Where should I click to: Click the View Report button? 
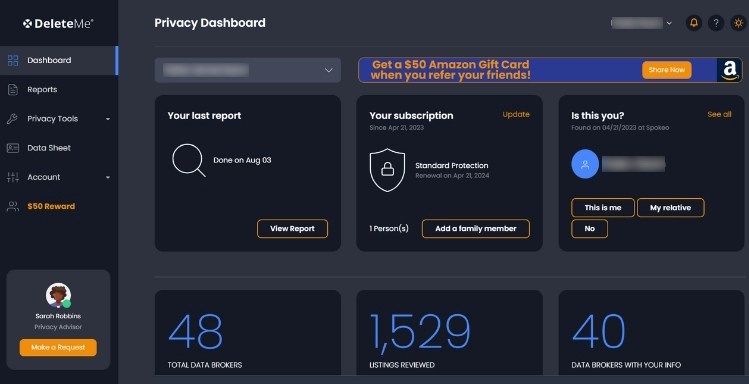point(292,229)
